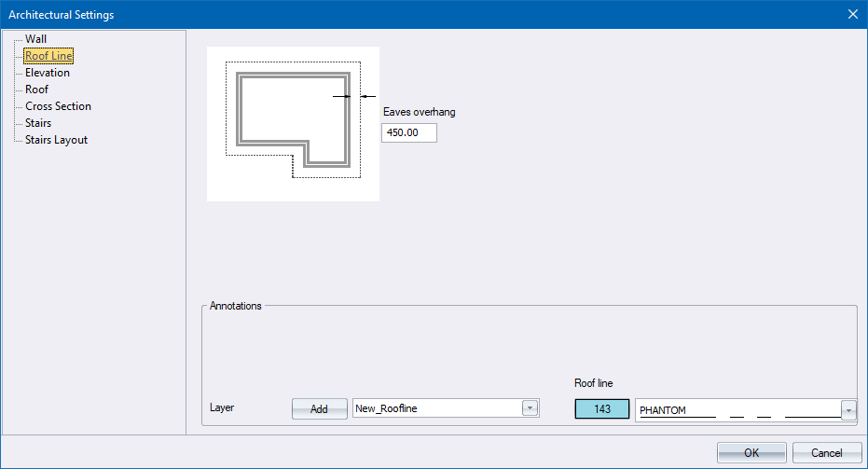
Task: Switch to the Roof settings category
Action: coord(36,90)
